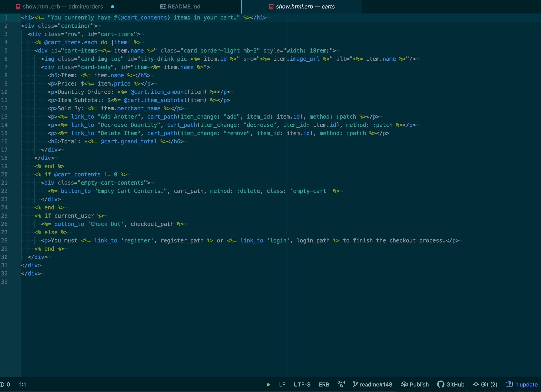Click line number 20 in the gutter
The height and width of the screenshot is (392, 541).
pyautogui.click(x=5, y=174)
